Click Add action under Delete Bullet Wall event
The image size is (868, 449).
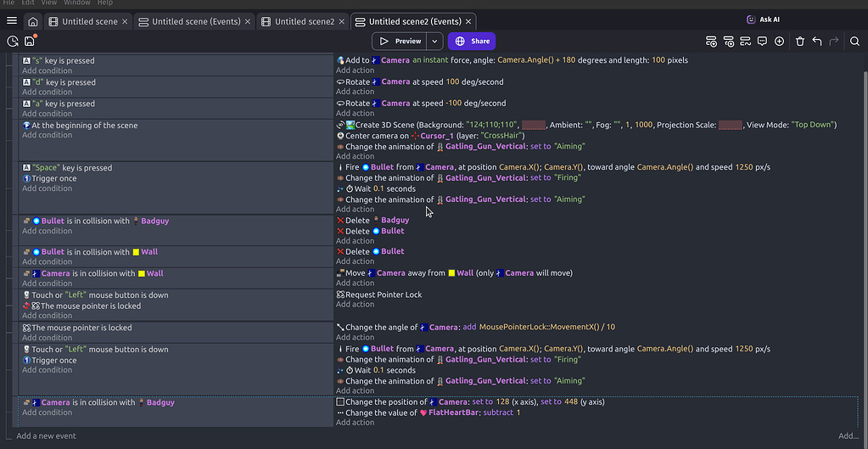click(355, 261)
